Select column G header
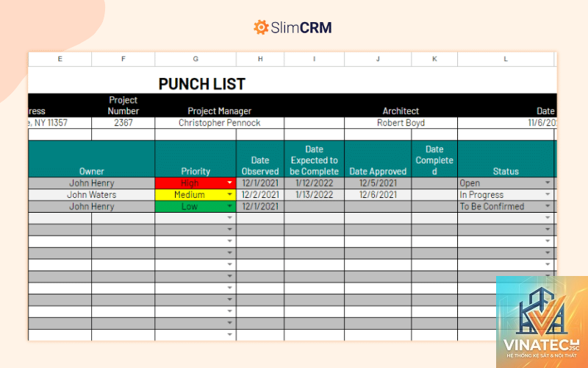588x368 pixels. (196, 59)
